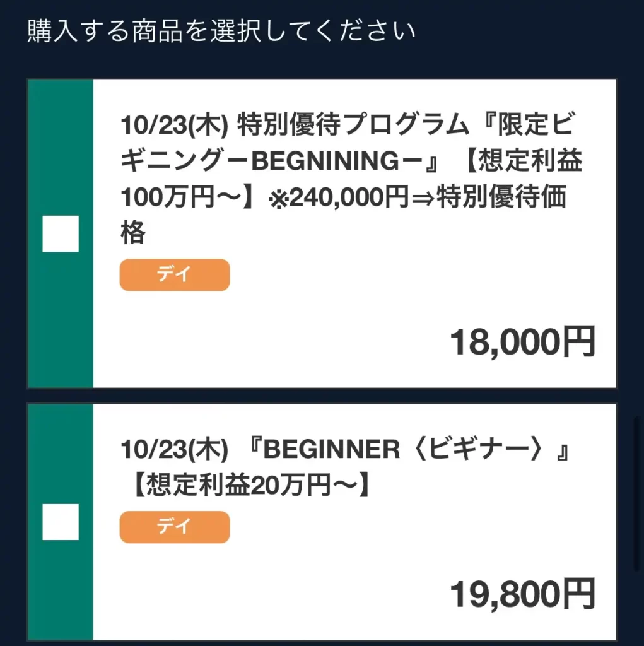Click the word BEGINNER in the second title
Screen dimensions: 644x646
(x=332, y=450)
